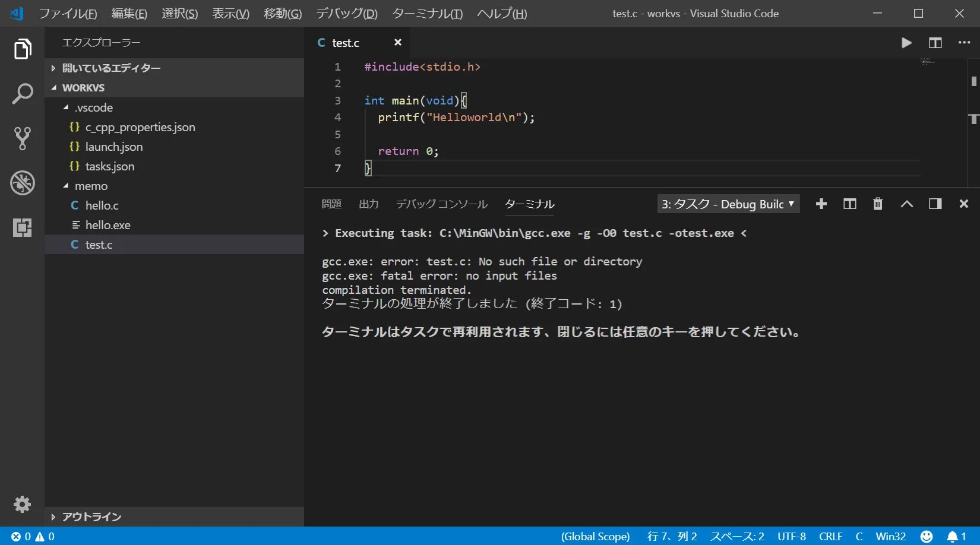This screenshot has height=545, width=980.
Task: Open launch.json in explorer
Action: 175,147
